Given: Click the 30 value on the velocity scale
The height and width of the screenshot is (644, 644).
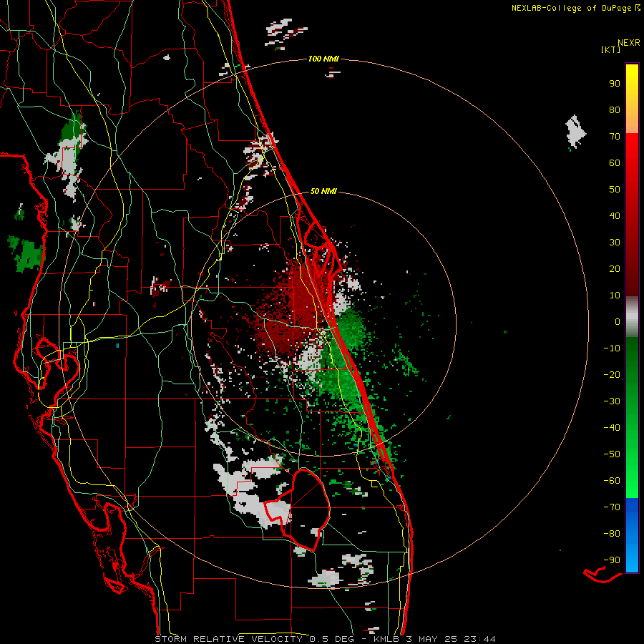Looking at the screenshot, I should pos(615,243).
